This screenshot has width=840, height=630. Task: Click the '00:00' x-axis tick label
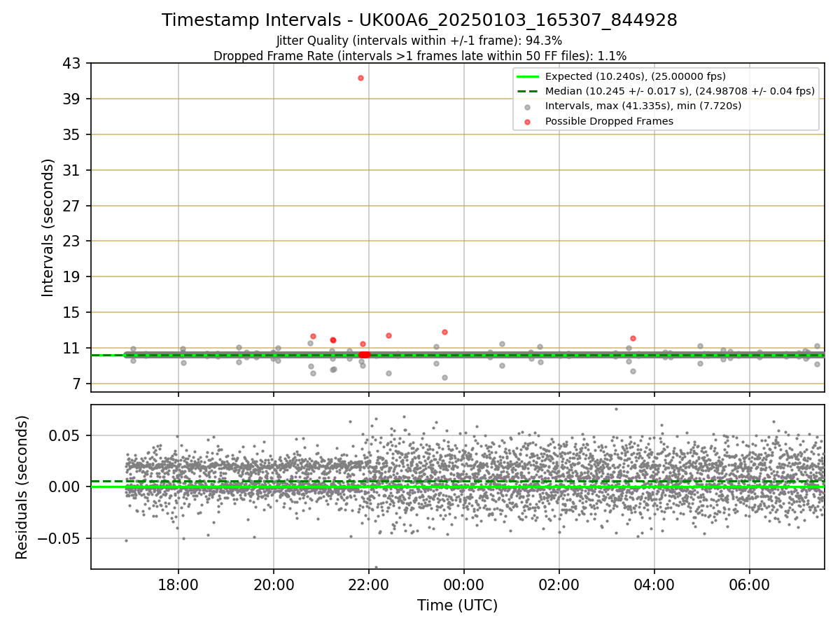point(464,584)
